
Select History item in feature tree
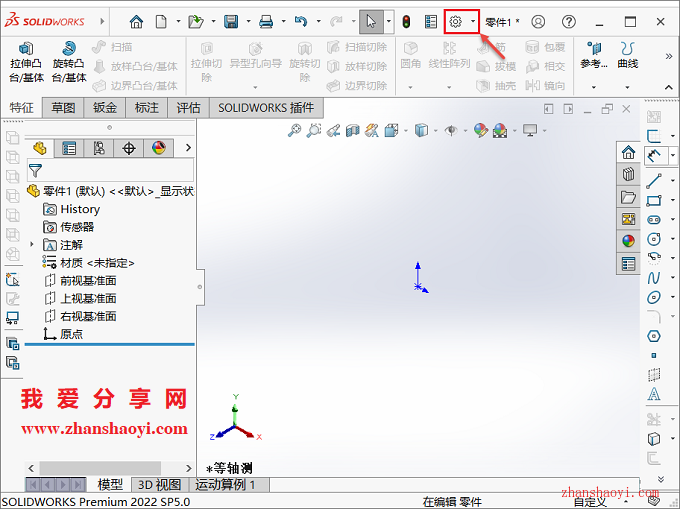point(72,209)
